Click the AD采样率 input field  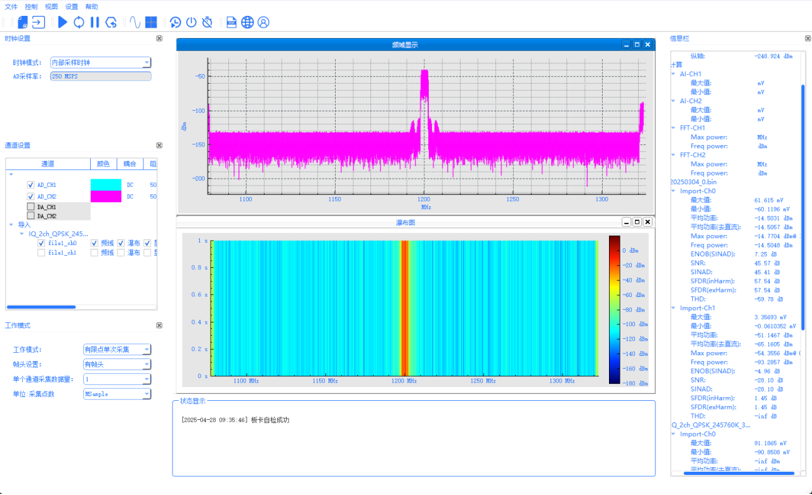100,76
